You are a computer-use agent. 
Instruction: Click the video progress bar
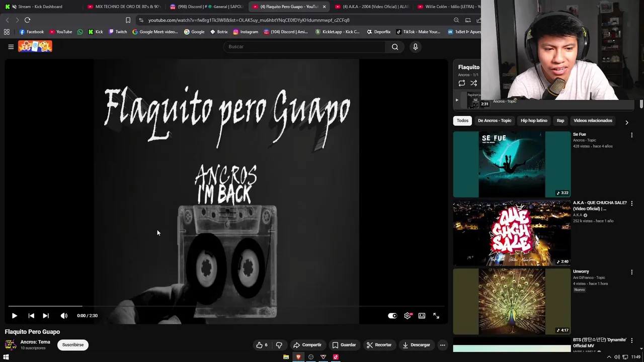click(x=226, y=306)
